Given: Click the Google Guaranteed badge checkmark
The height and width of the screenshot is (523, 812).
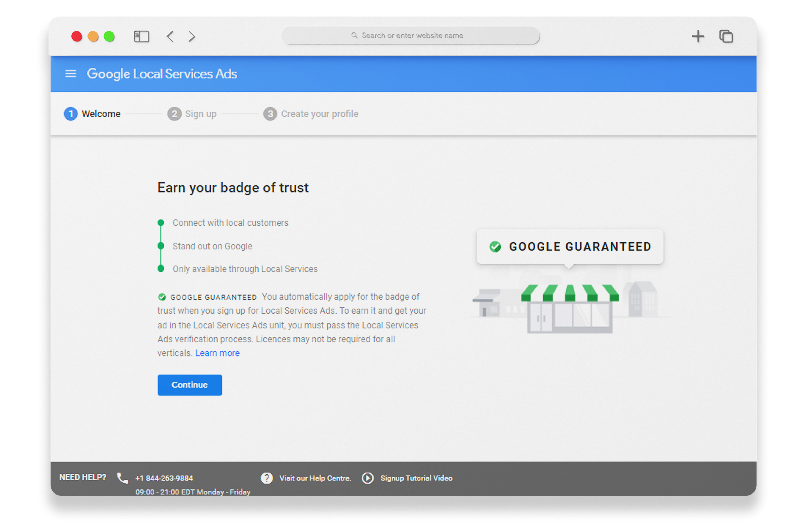Looking at the screenshot, I should click(495, 247).
